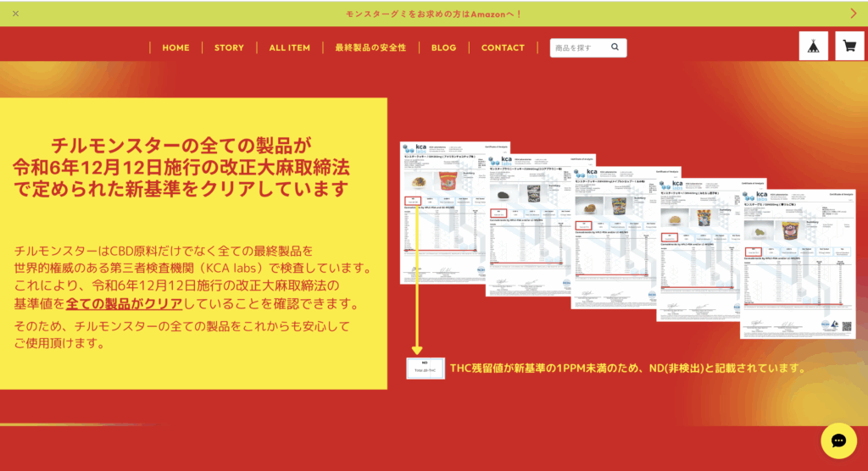
Task: Open the BLOG menu item
Action: pos(443,47)
